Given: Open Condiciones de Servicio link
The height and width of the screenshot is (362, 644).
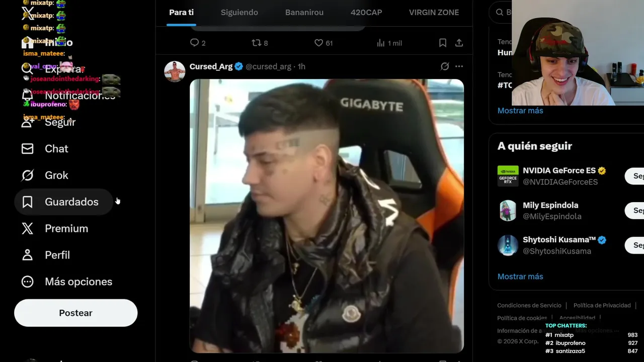Looking at the screenshot, I should pos(529,305).
